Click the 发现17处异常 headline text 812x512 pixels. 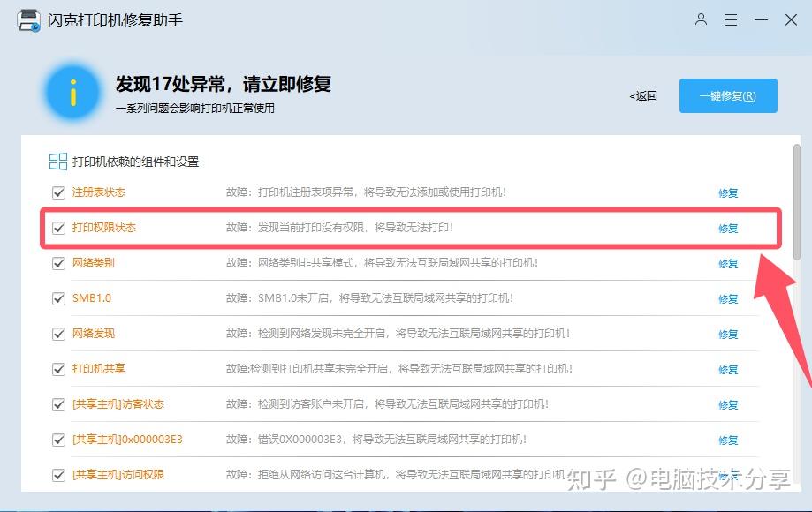click(224, 84)
